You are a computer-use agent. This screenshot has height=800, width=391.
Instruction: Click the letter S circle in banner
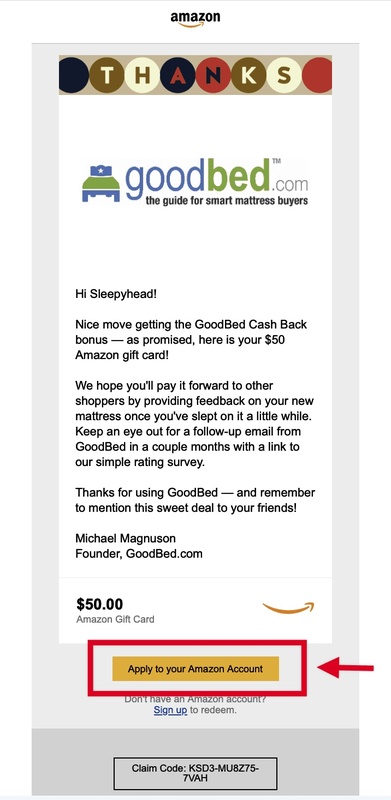click(284, 75)
